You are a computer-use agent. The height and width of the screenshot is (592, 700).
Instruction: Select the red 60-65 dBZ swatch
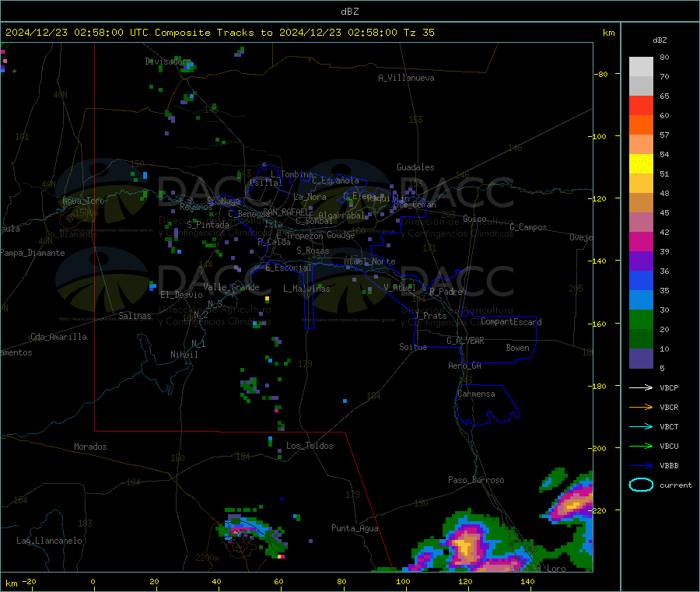pos(641,105)
